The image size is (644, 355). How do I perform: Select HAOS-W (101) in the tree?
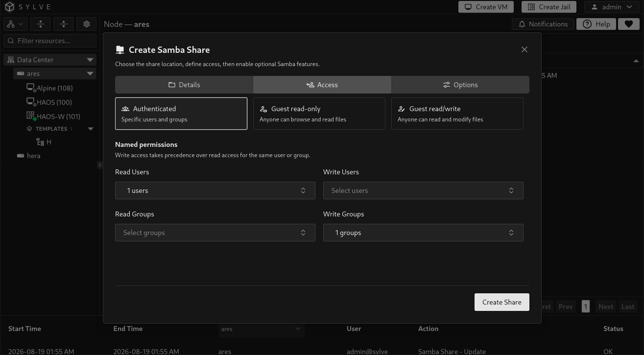[58, 117]
